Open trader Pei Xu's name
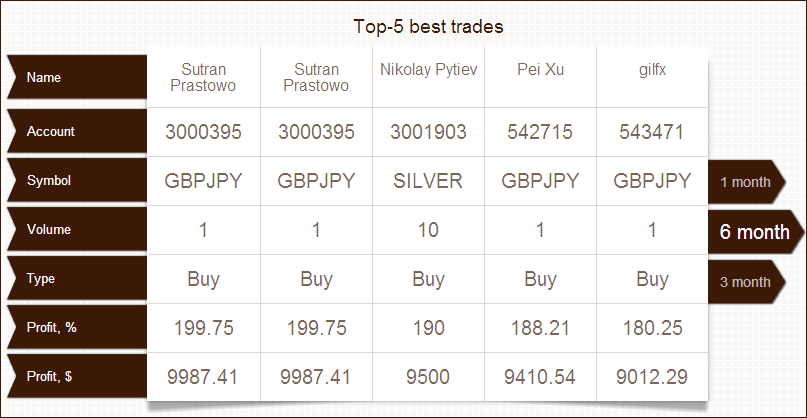 (540, 69)
